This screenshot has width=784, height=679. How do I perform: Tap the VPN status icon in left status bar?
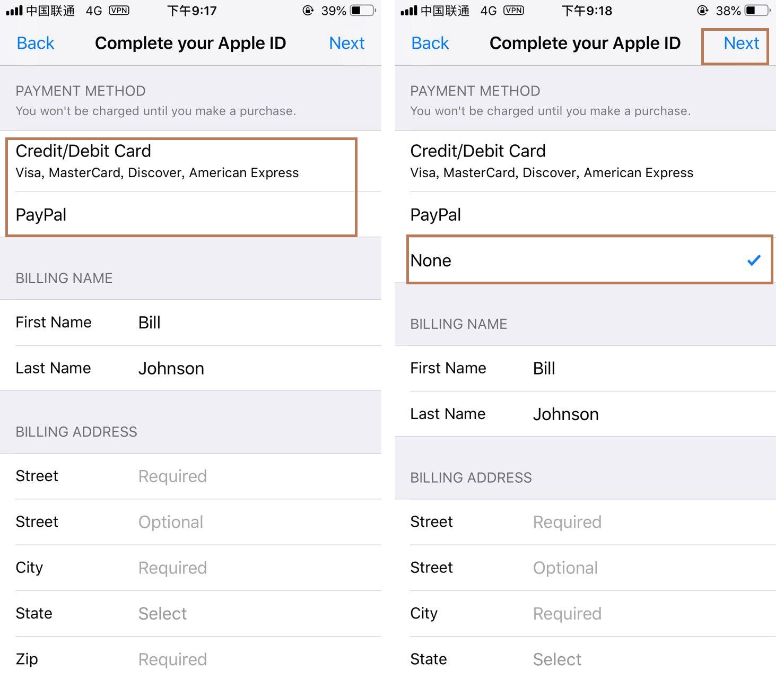coord(119,11)
